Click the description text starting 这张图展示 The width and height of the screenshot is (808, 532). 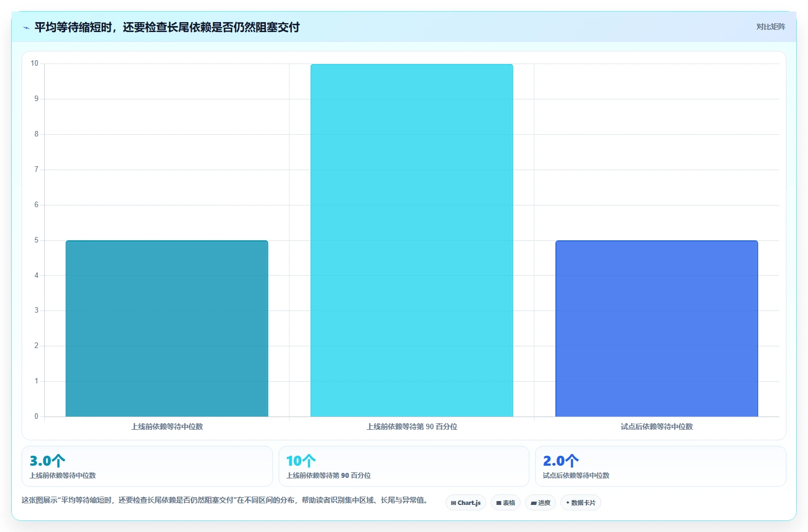tap(224, 500)
